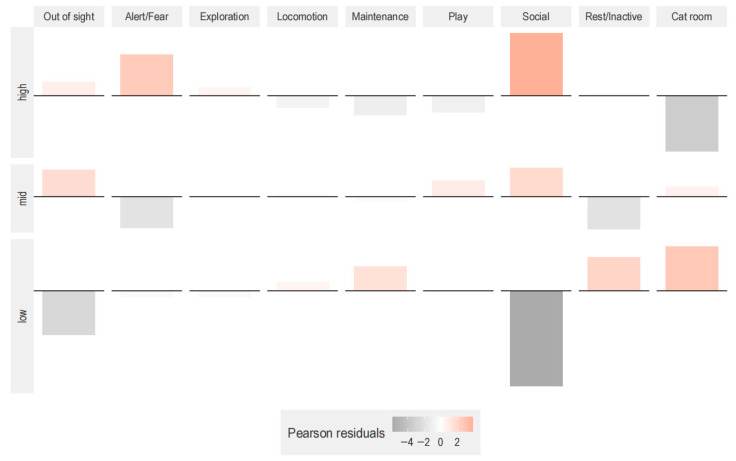This screenshot has height=461, width=736.
Task: Select the Out of sight bar in low row
Action: tap(69, 313)
